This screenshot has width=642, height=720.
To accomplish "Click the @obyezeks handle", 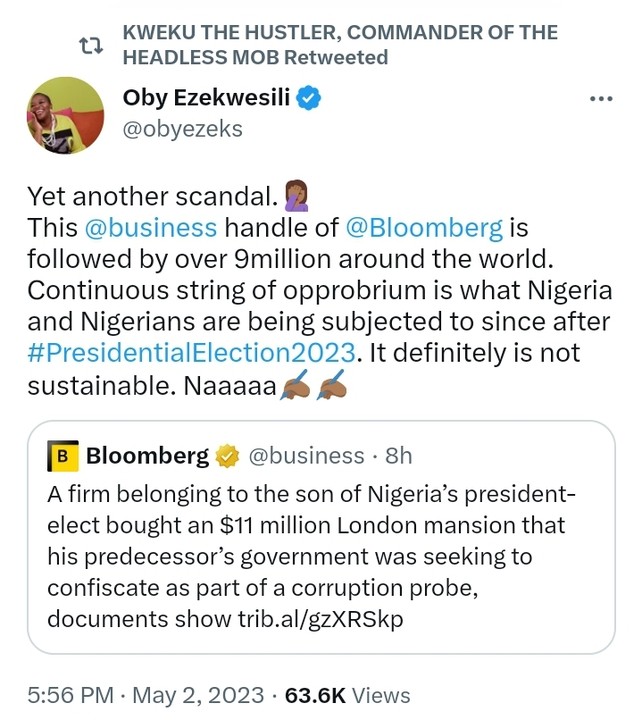I will click(x=182, y=129).
